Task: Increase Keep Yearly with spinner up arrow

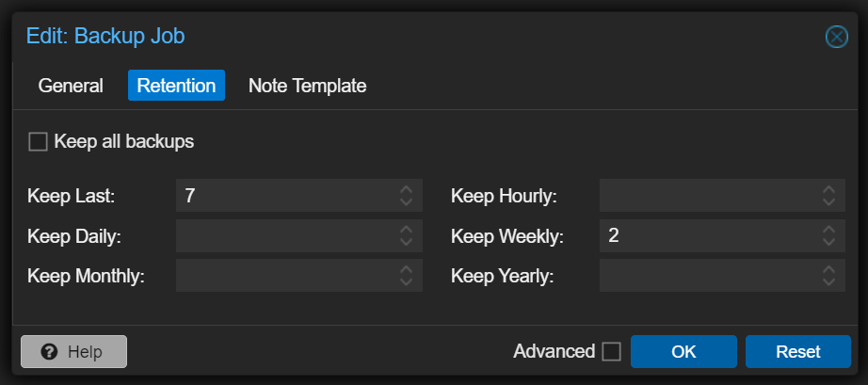Action: tap(828, 270)
